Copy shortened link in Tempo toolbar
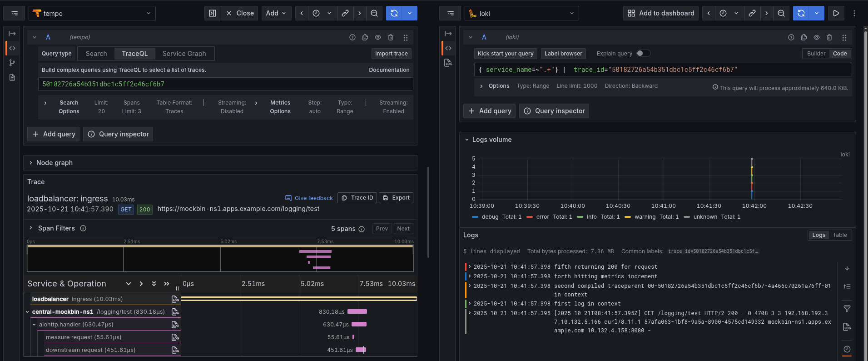868x361 pixels. (345, 13)
